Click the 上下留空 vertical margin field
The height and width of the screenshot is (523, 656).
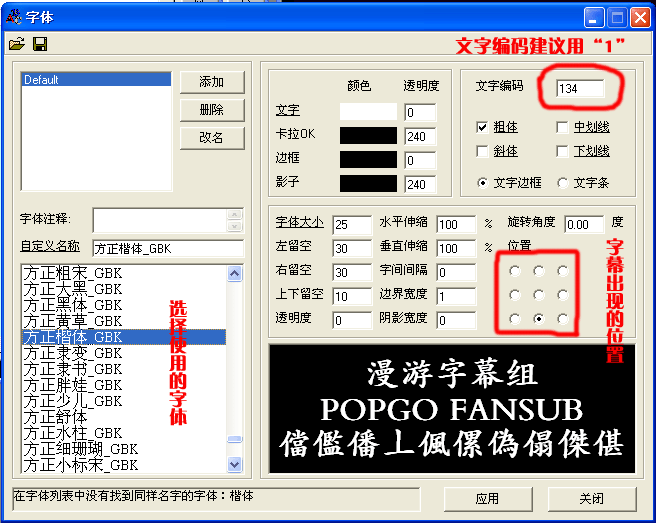click(x=352, y=297)
